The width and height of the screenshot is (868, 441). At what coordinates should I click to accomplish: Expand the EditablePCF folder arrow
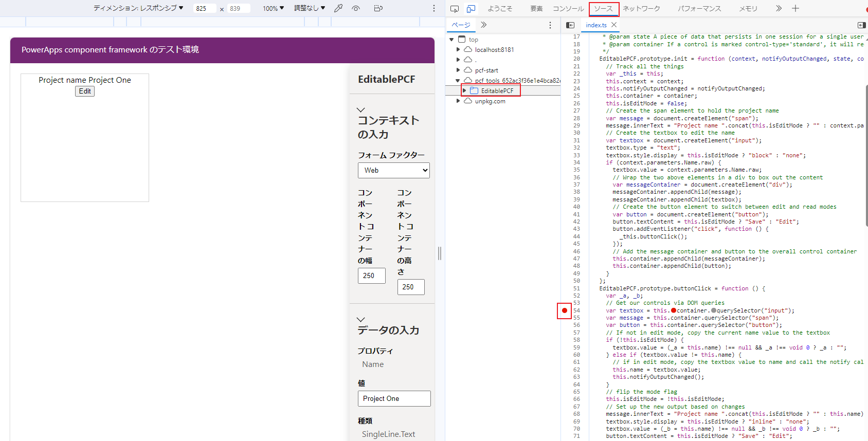(x=464, y=91)
